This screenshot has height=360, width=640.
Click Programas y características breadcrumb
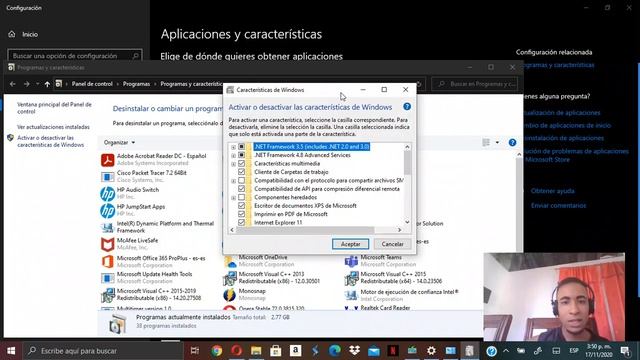click(191, 84)
